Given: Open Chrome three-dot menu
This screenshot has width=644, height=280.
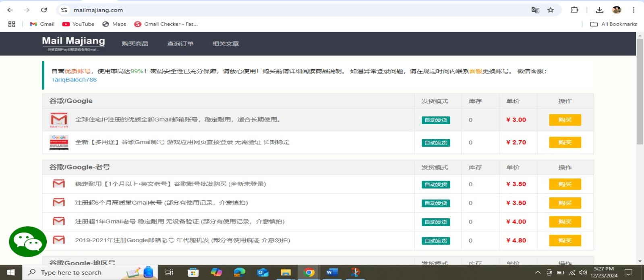Looking at the screenshot, I should pos(633,10).
